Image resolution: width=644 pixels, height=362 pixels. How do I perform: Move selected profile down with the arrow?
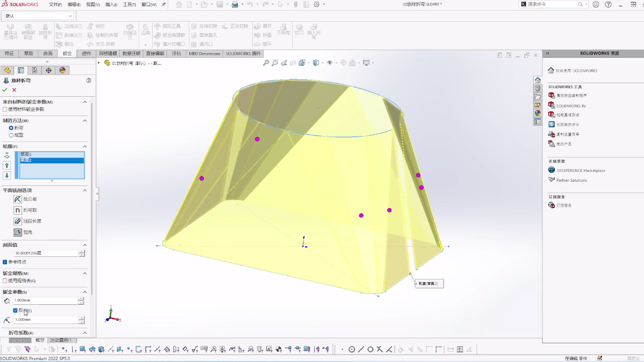coord(7,176)
